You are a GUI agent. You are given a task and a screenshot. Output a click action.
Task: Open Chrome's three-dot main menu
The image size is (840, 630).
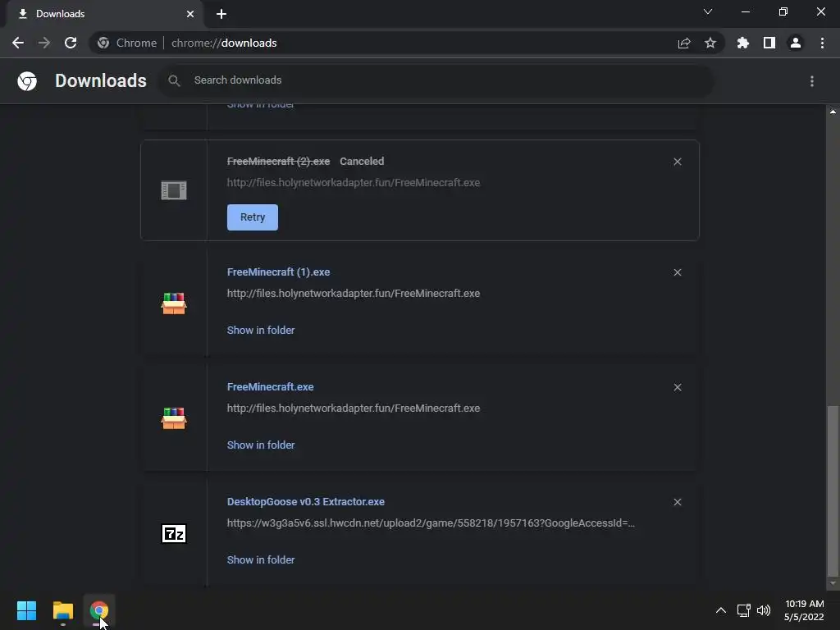(822, 43)
